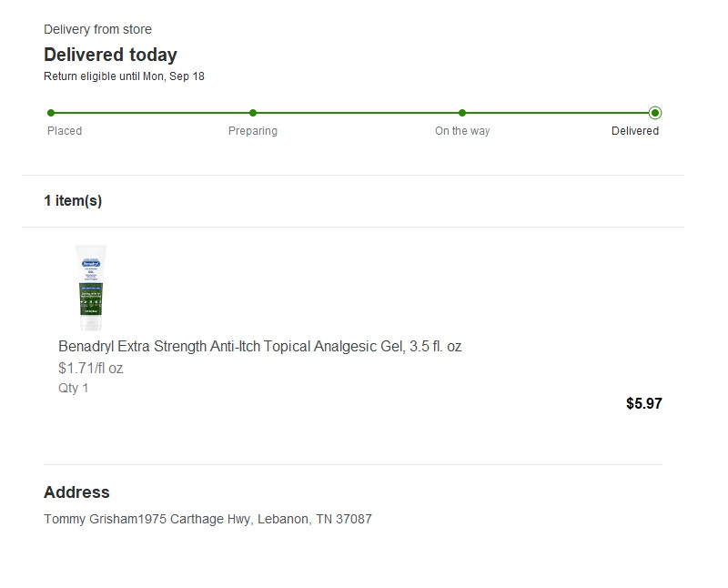This screenshot has width=728, height=588.
Task: Click the Placed step dot on tracker
Action: [x=51, y=113]
